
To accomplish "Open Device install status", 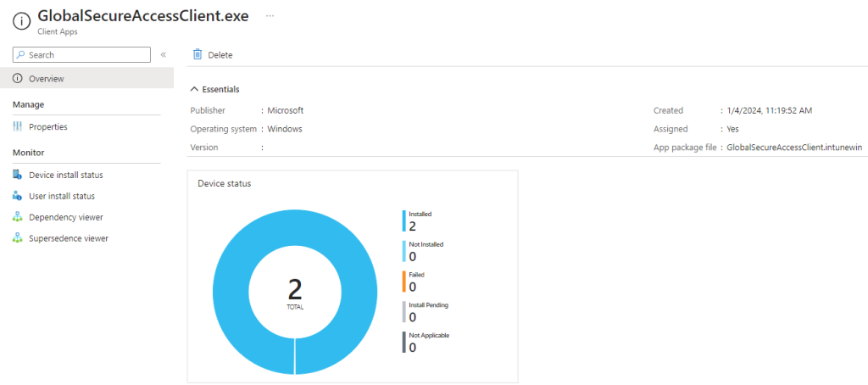I will tap(66, 175).
